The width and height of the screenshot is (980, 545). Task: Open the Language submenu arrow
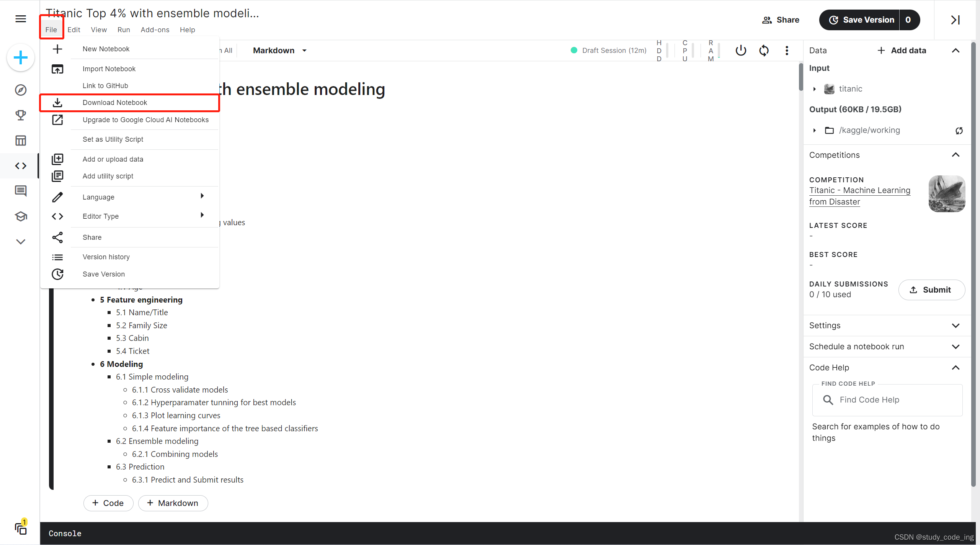click(202, 196)
